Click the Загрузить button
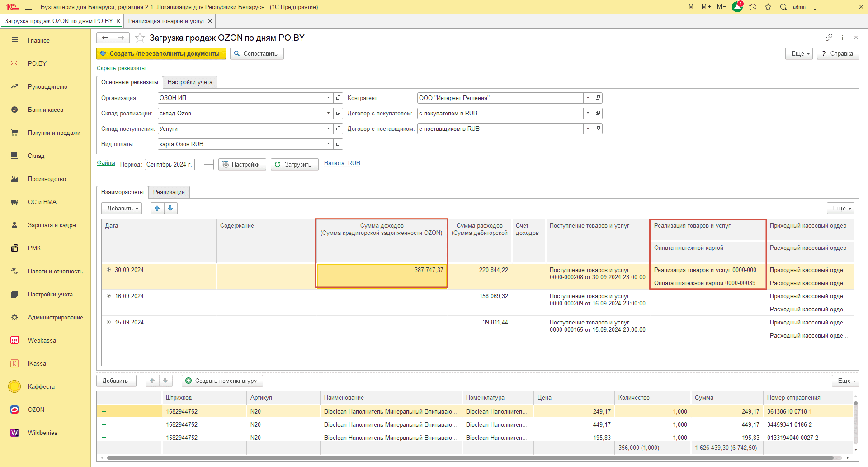This screenshot has height=467, width=868. tap(294, 165)
